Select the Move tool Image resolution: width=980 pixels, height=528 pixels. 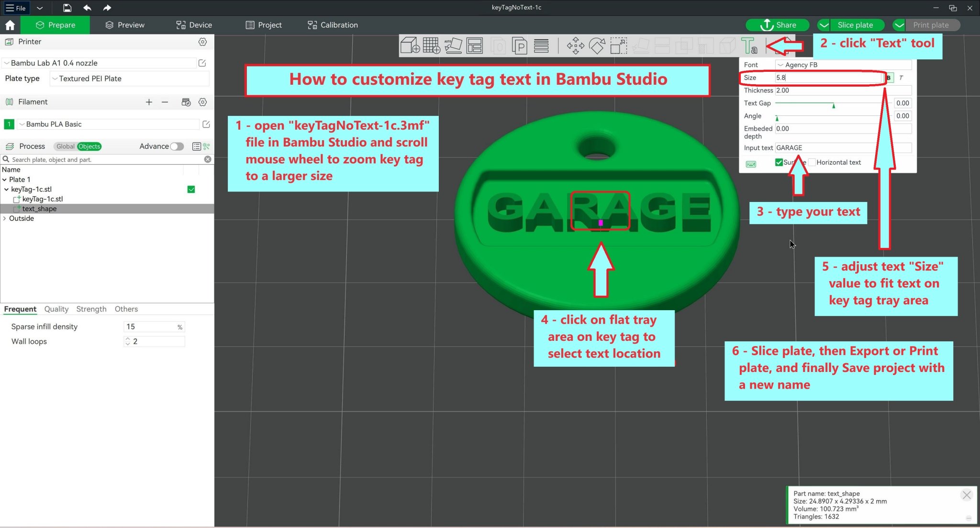(x=575, y=46)
